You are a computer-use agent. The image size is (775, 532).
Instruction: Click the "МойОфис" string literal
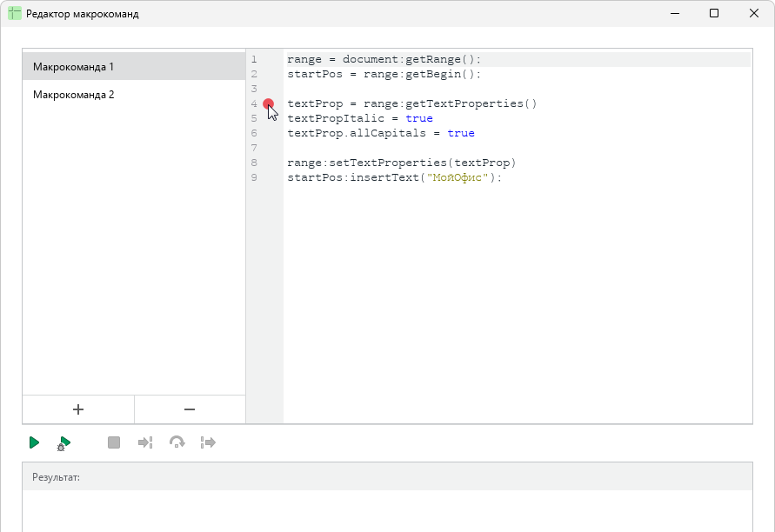click(458, 178)
